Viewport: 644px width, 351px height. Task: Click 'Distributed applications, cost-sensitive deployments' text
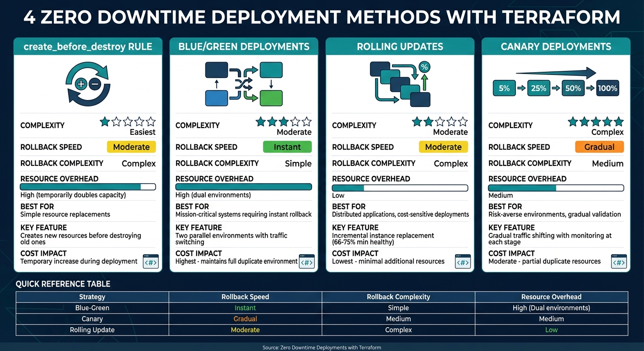point(400,214)
